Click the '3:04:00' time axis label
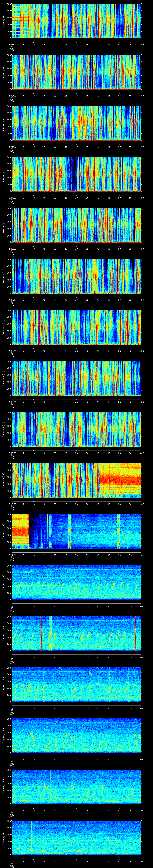Viewport: 153px width, 868px height. [x=12, y=197]
